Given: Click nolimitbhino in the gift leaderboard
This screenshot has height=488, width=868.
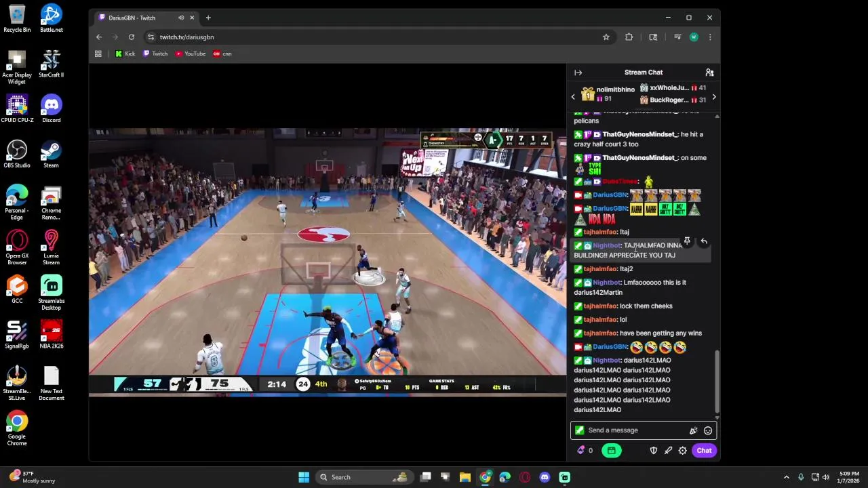Looking at the screenshot, I should point(615,89).
